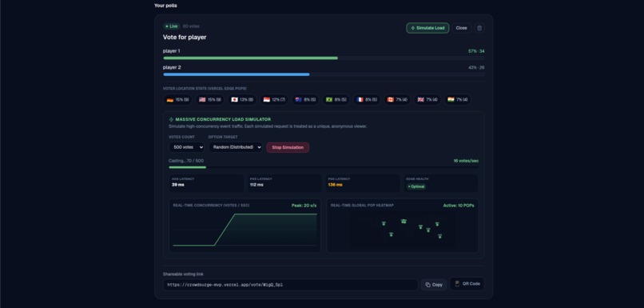644x308 pixels.
Task: Select the United Kingdom flag chip
Action: point(427,99)
